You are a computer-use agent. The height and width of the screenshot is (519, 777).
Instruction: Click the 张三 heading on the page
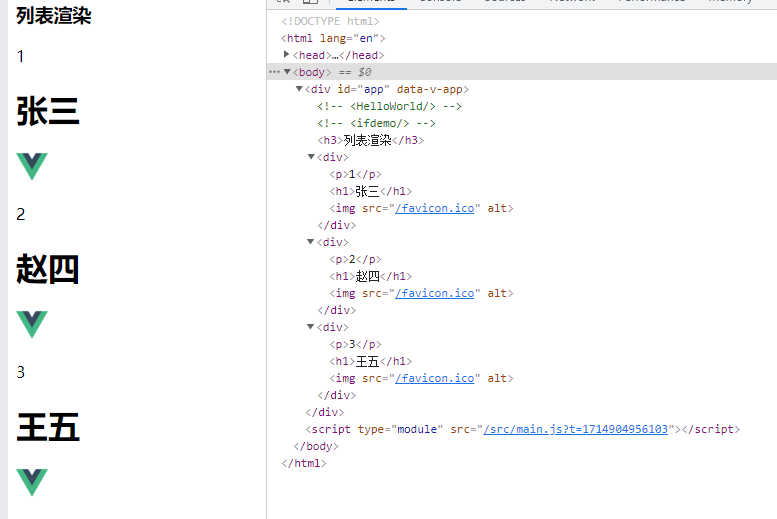pos(48,111)
